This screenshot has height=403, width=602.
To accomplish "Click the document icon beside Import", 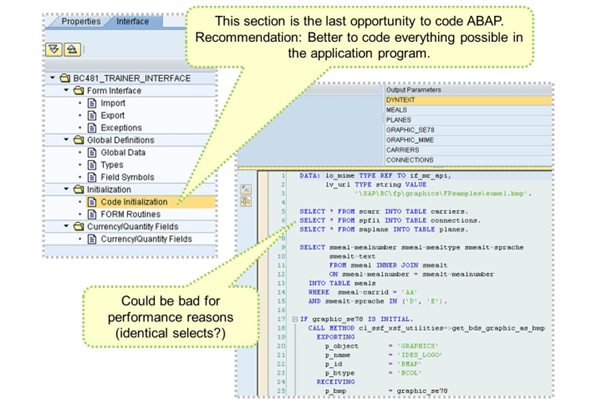I will tap(92, 103).
